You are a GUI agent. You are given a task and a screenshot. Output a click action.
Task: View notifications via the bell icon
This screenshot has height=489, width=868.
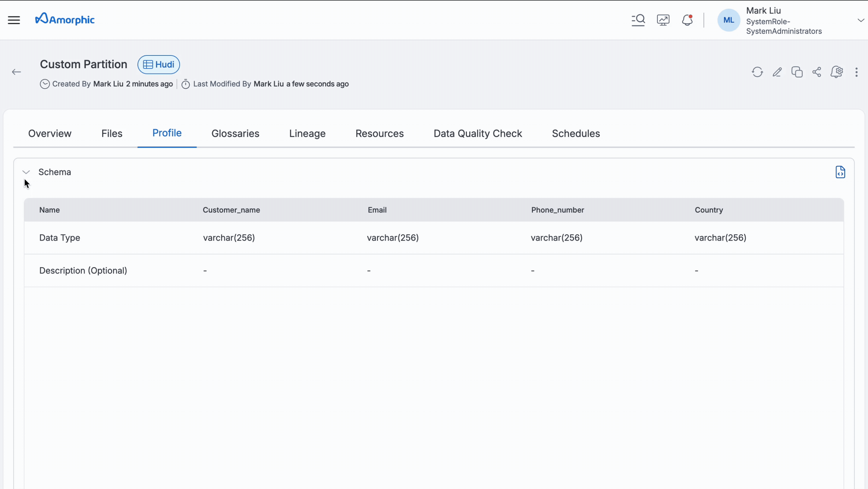687,20
